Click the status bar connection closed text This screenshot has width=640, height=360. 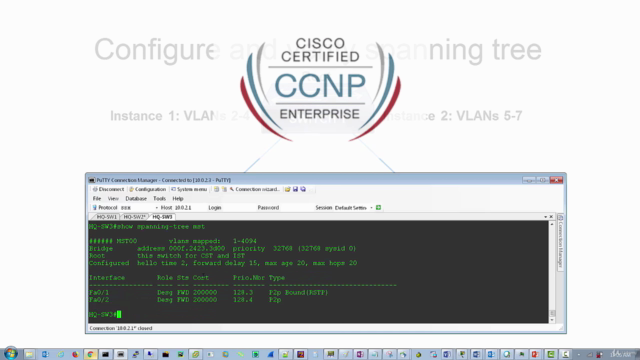[x=121, y=328]
